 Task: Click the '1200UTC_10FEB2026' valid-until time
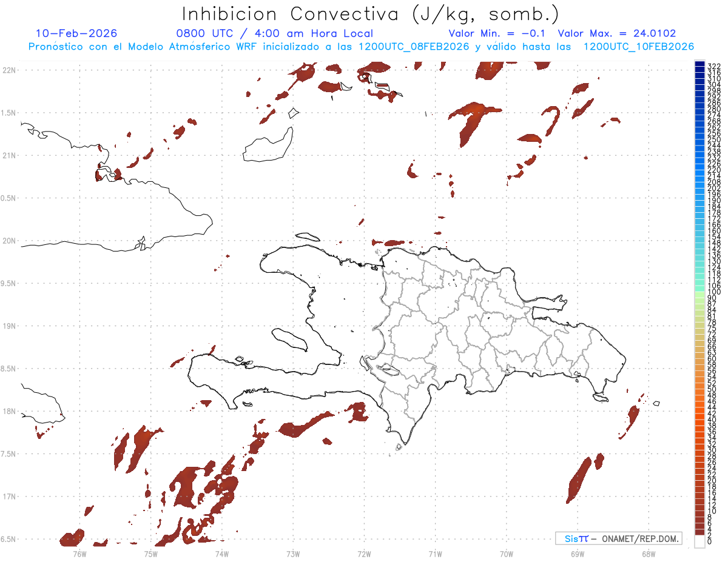point(639,47)
